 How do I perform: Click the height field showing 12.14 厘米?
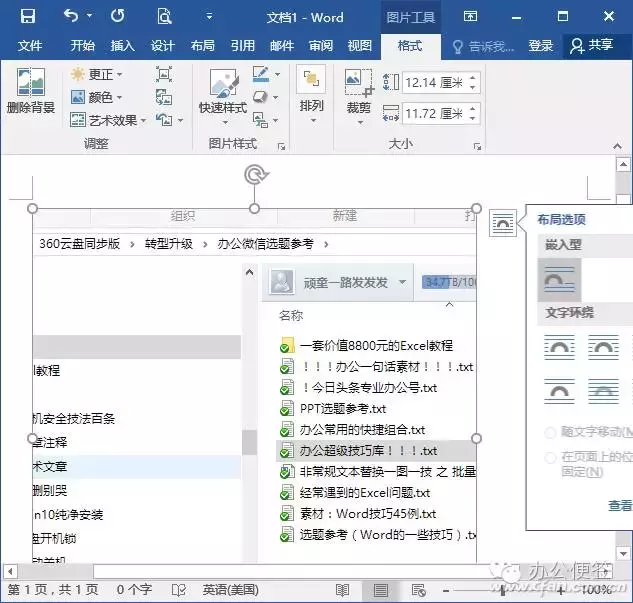(x=434, y=82)
